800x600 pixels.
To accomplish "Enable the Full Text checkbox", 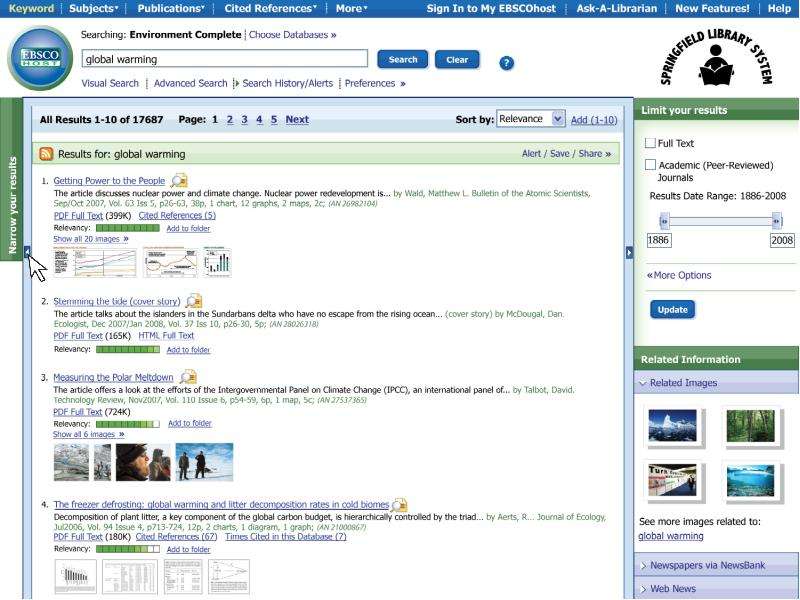I will point(650,143).
